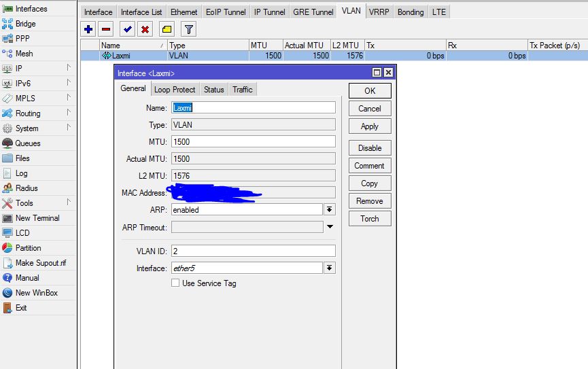Viewport: 588px width, 369px height.
Task: Open the filter funnel icon
Action: tap(188, 29)
